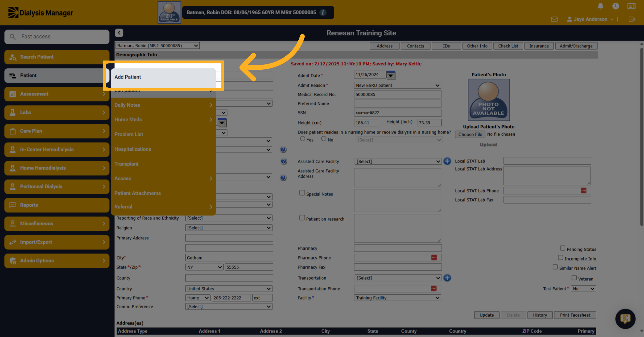This screenshot has height=337, width=644.
Task: Click the patient info icon in banner
Action: [323, 12]
